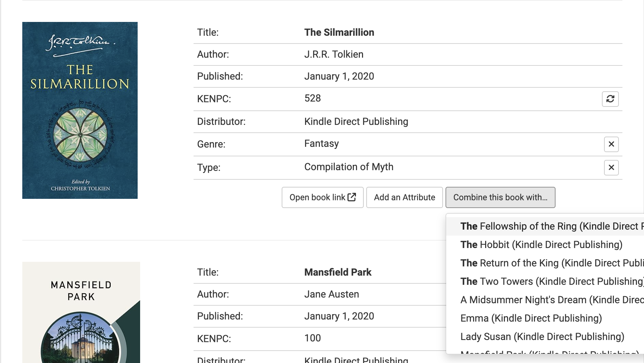Remove the Compilation of Myth type attribute
644x363 pixels.
click(611, 167)
